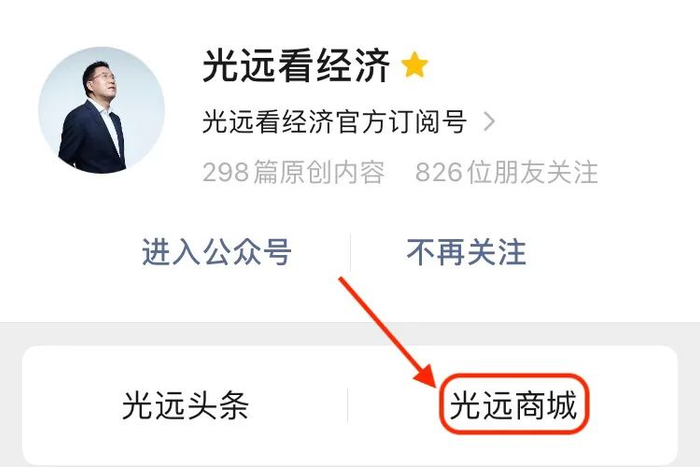Open the 光远头条 menu item
Screen dimensions: 700x467
185,405
